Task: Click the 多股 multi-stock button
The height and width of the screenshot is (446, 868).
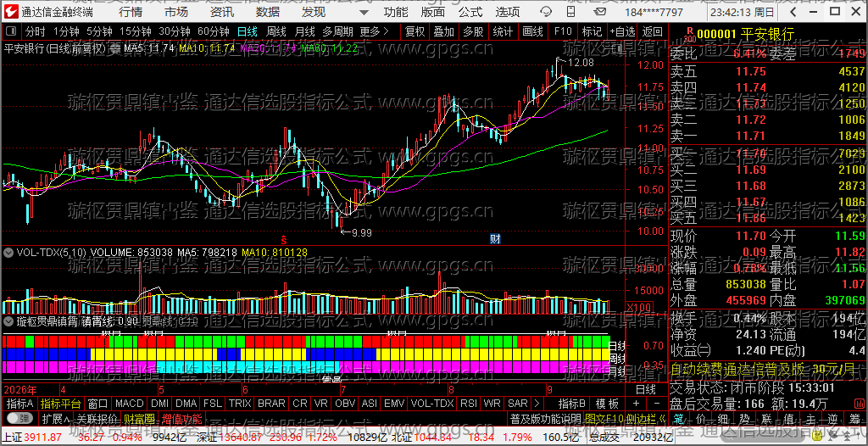Action: point(473,31)
